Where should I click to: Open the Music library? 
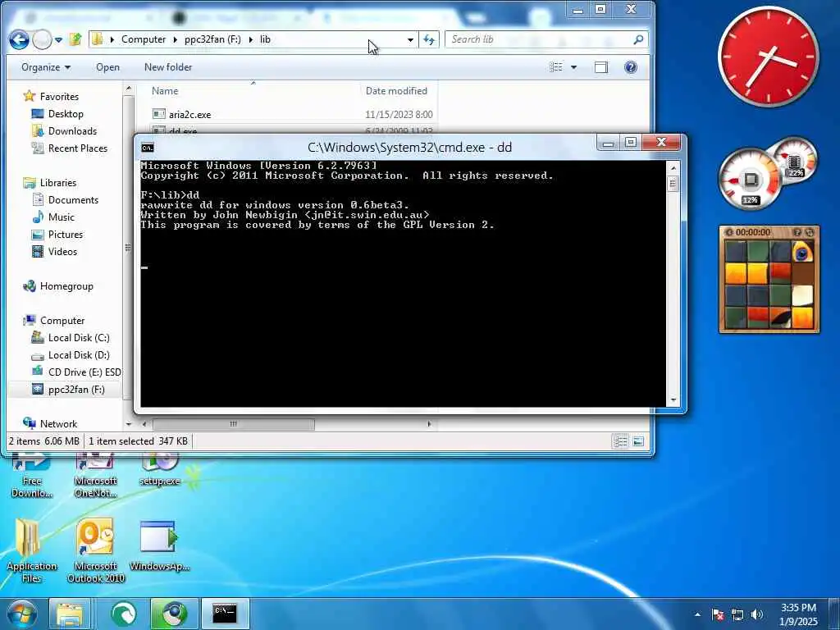[61, 217]
